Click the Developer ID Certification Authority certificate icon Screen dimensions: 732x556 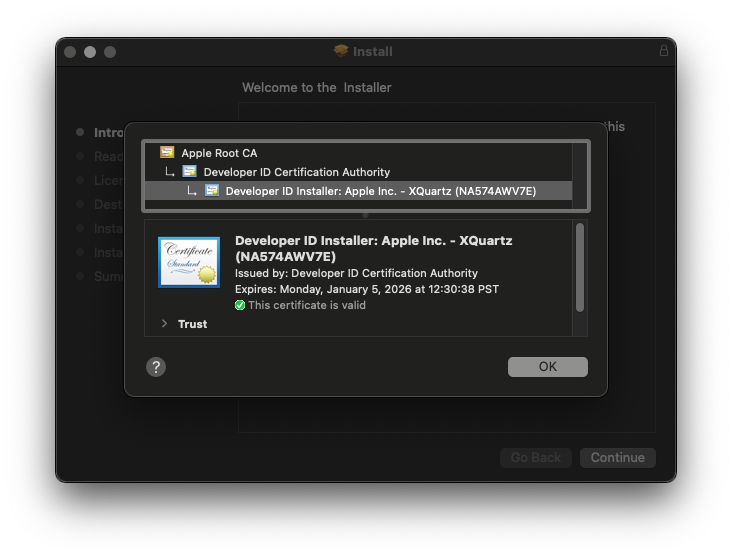[189, 171]
